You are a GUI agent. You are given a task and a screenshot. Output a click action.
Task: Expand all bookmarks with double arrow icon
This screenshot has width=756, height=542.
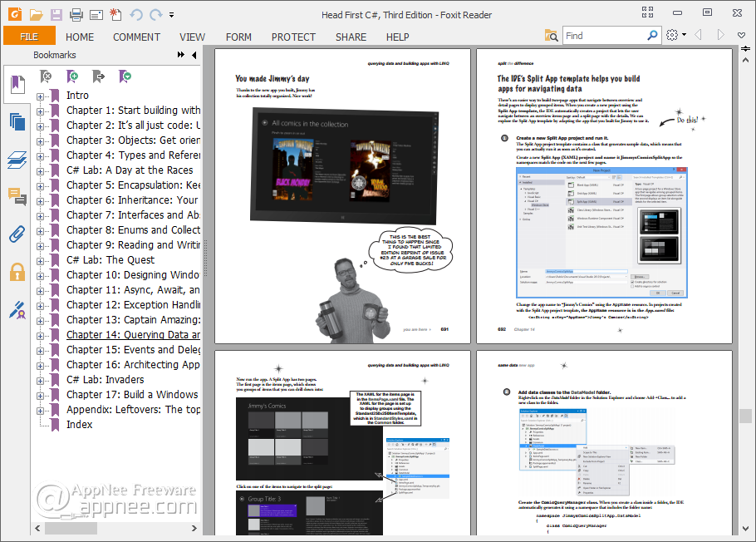coord(181,55)
